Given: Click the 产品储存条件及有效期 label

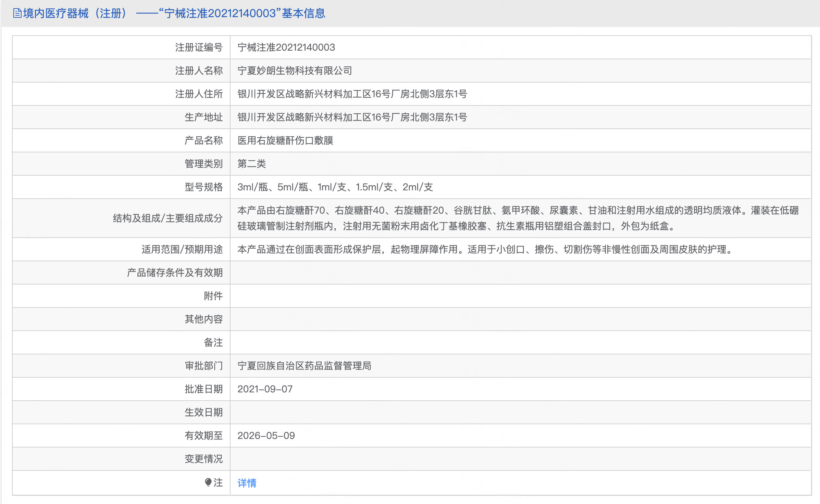Looking at the screenshot, I should (175, 273).
